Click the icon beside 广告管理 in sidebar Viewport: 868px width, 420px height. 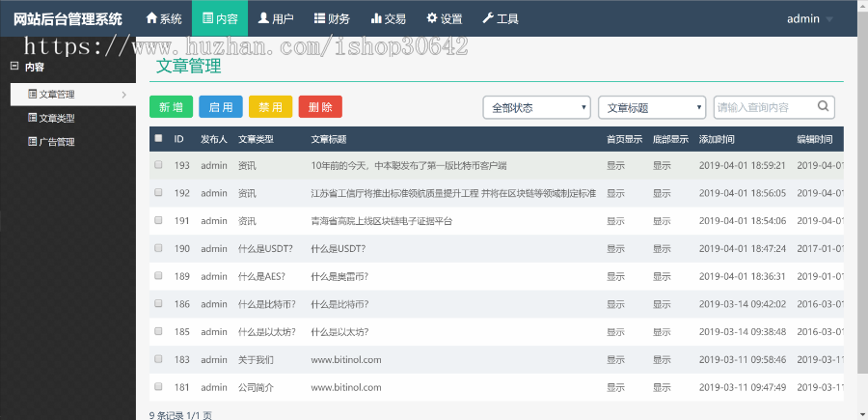(32, 142)
